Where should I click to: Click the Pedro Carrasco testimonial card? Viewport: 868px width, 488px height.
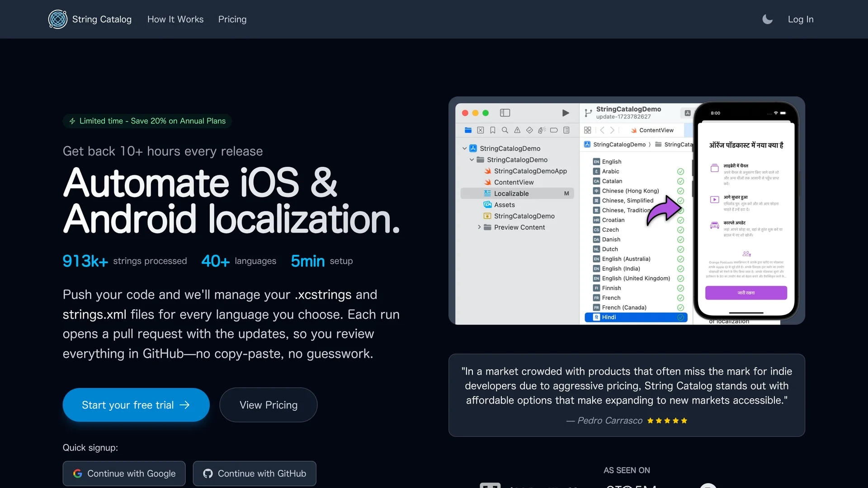pyautogui.click(x=627, y=395)
